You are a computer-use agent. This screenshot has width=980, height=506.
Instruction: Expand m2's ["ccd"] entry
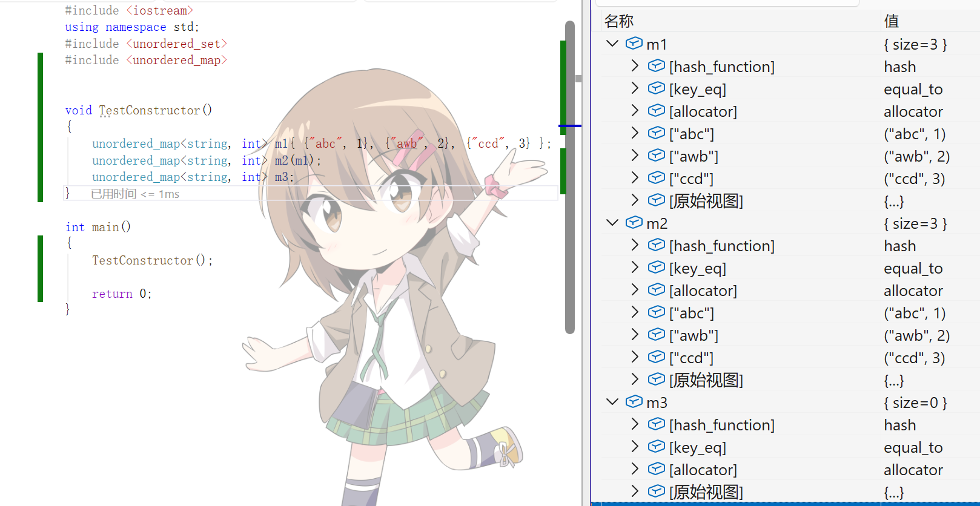pyautogui.click(x=635, y=356)
